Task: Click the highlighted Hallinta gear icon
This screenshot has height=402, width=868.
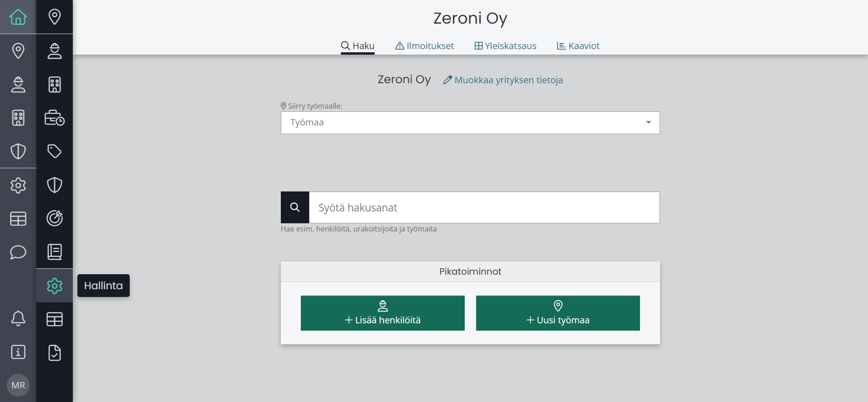Action: click(x=55, y=286)
